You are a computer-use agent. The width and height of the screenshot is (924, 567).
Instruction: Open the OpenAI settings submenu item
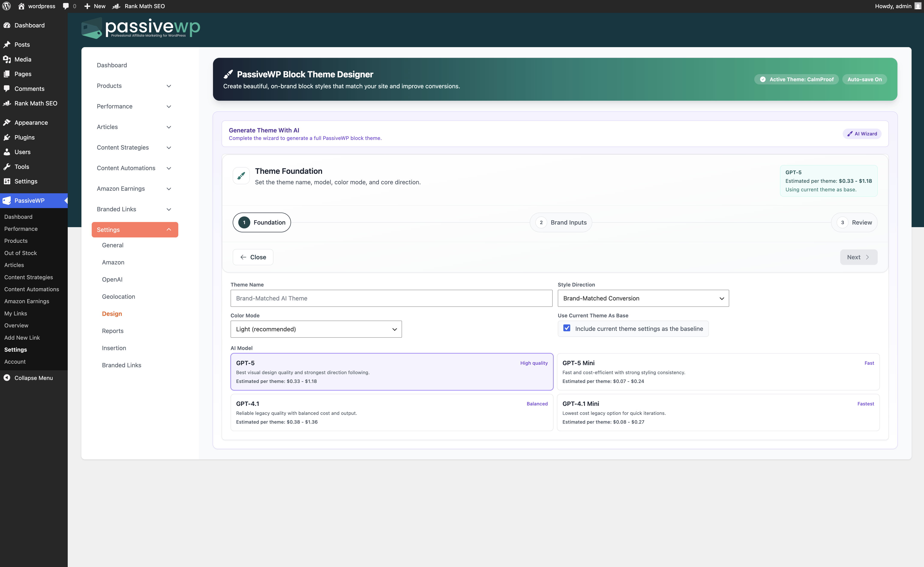[x=112, y=279]
